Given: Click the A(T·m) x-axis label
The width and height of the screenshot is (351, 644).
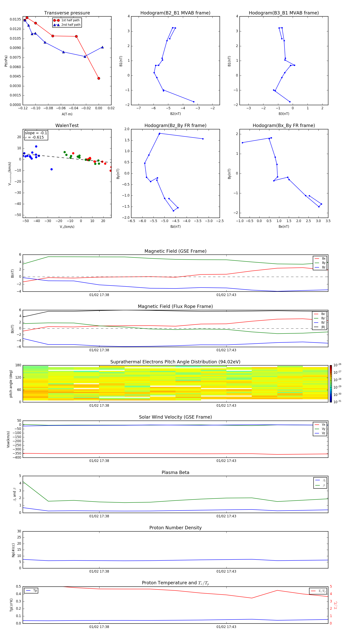Looking at the screenshot, I should pos(67,114).
